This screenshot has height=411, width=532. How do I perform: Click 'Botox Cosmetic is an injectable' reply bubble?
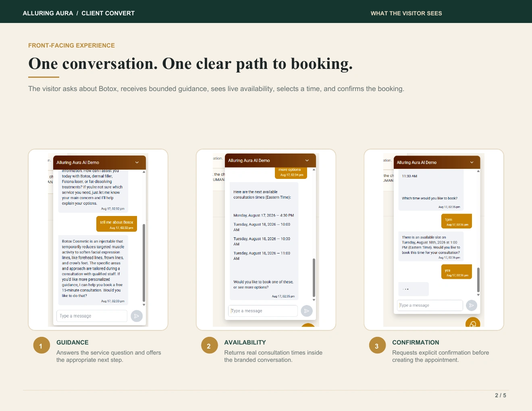pos(93,270)
